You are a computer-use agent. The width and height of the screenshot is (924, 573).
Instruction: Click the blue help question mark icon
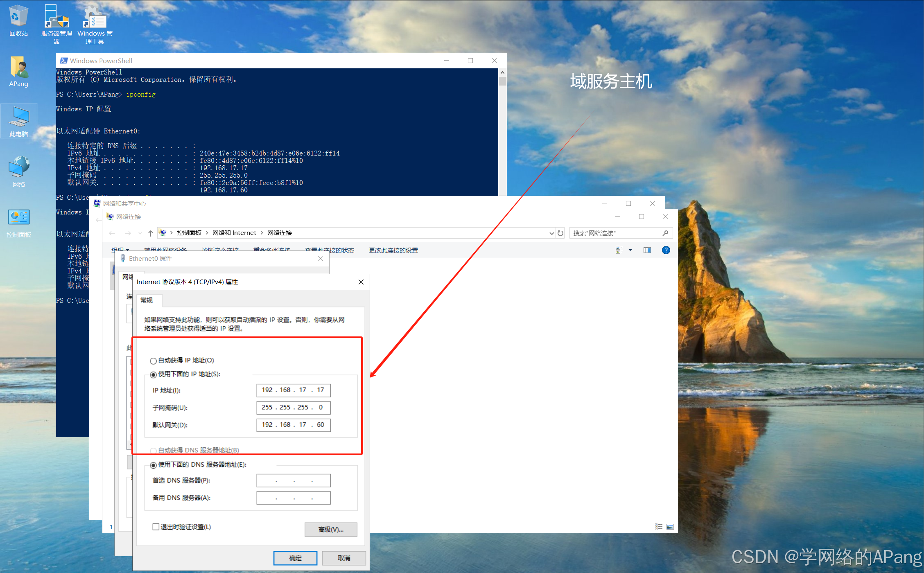[666, 250]
